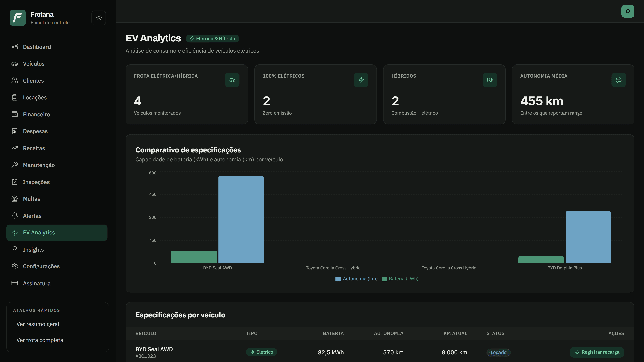Viewport: 644px width, 362px height.
Task: Click the Elétrico type badge
Action: [x=261, y=352]
